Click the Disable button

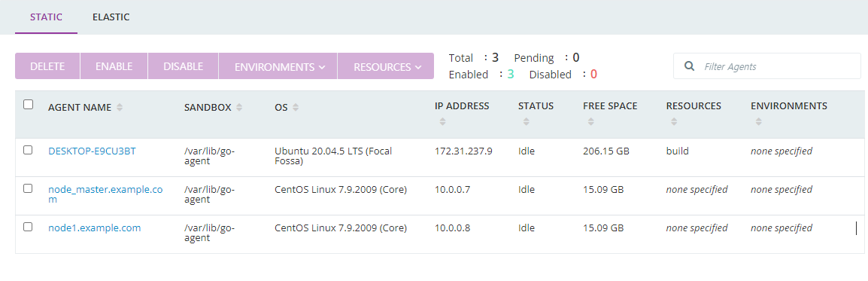[x=184, y=66]
